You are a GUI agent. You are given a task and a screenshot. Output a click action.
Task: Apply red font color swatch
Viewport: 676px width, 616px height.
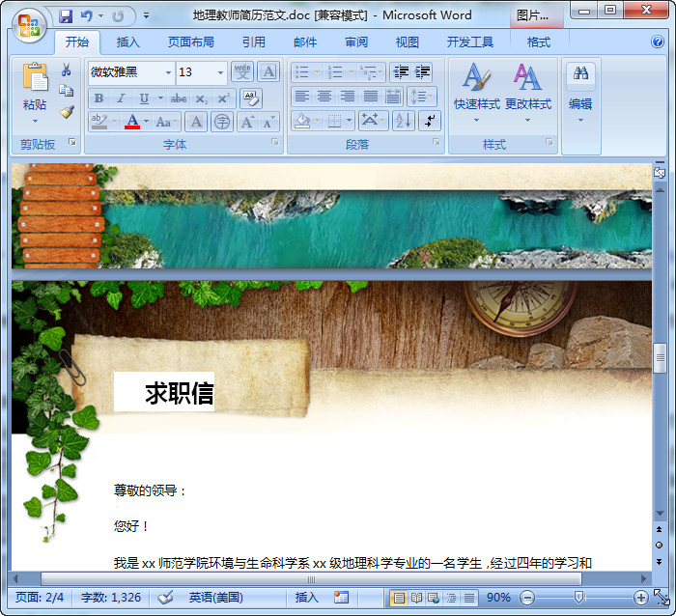[132, 122]
